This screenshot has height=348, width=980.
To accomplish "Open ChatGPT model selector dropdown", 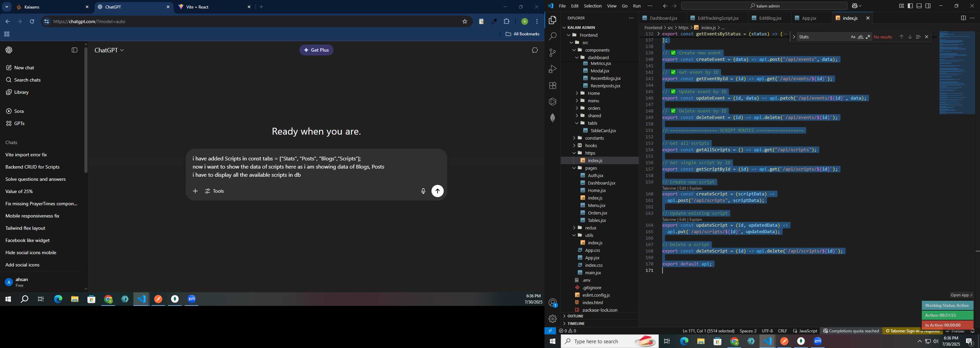I will coord(109,50).
